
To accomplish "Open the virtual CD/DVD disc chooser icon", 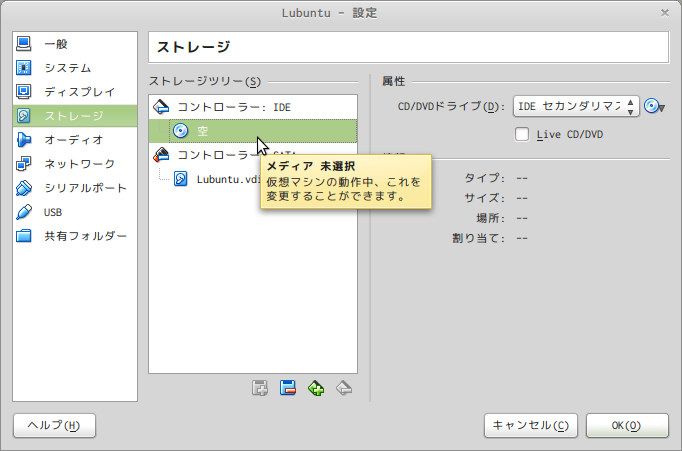I will [654, 106].
